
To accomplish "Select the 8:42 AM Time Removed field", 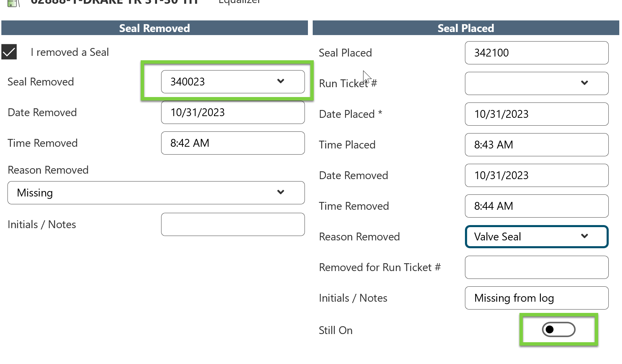I will point(233,143).
